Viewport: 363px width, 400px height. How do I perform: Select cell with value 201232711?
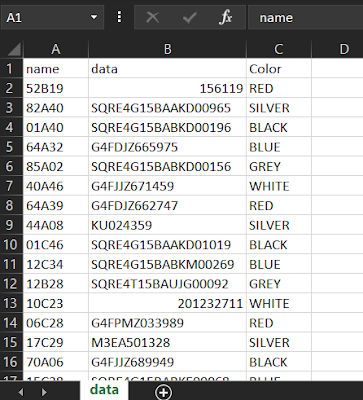click(x=167, y=303)
